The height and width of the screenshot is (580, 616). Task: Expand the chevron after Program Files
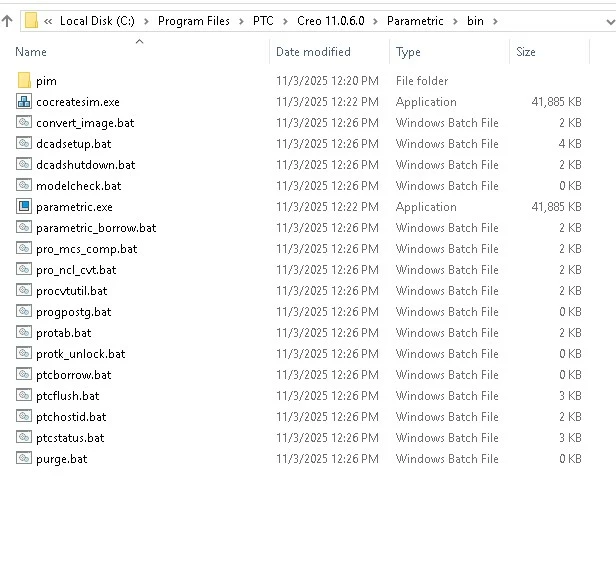coord(241,21)
